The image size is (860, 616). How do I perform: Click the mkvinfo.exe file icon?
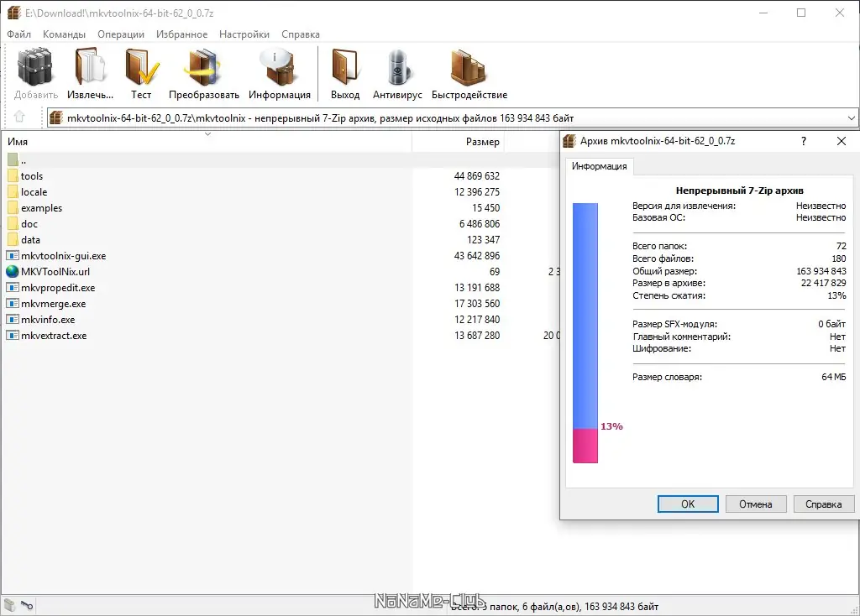click(13, 319)
